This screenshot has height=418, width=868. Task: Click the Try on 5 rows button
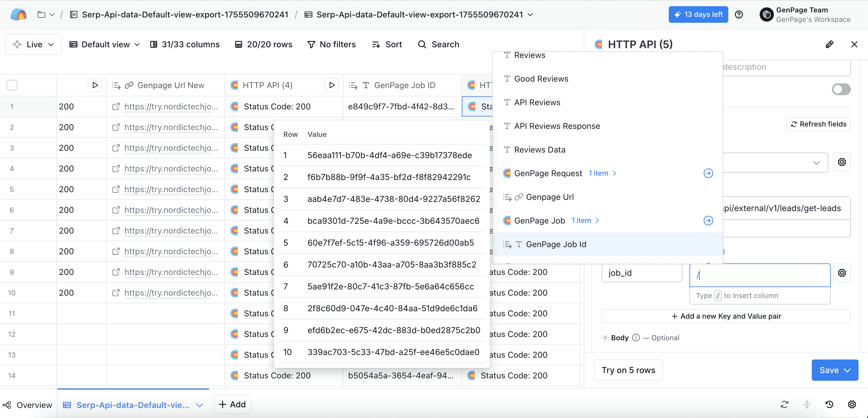[628, 370]
